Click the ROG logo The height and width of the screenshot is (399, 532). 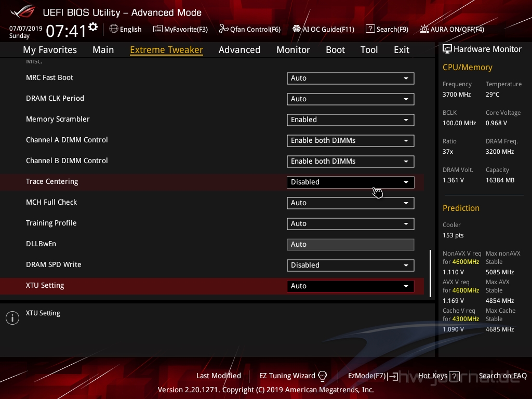click(23, 12)
